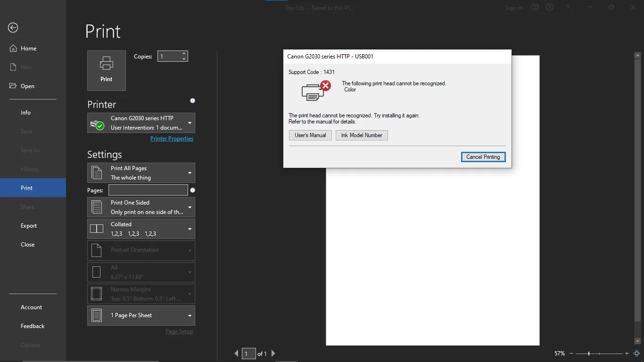Screen dimensions: 644x362
Task: Click the info icon beside Pages field
Action: point(192,190)
